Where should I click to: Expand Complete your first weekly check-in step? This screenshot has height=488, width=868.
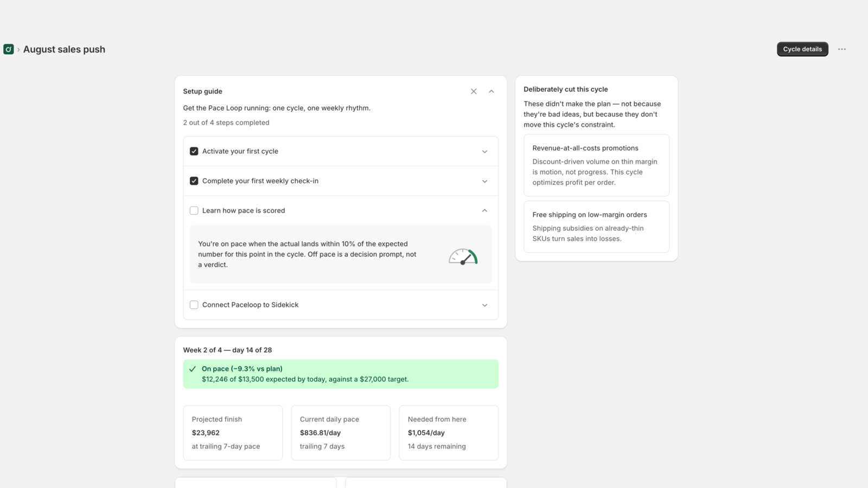(x=485, y=181)
